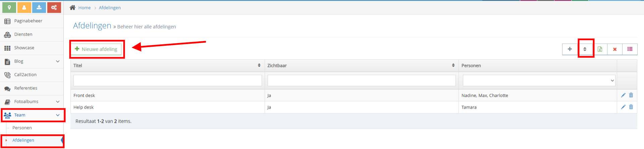Click the red X toolbar icon
Screen dimensions: 644x149
[x=615, y=49]
